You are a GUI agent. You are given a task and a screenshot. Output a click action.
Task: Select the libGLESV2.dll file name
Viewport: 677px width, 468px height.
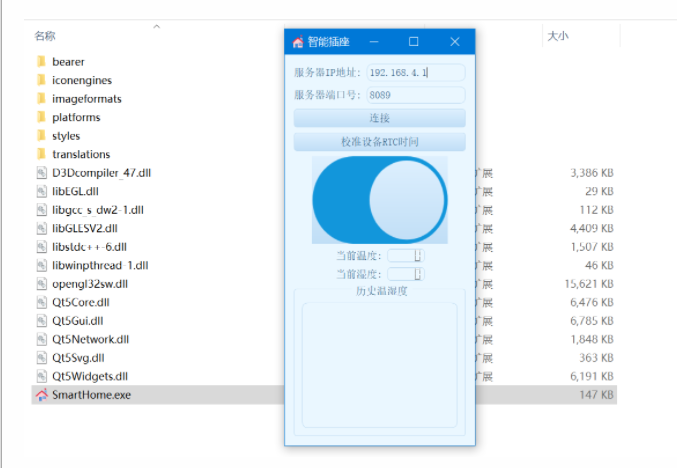[x=85, y=228]
